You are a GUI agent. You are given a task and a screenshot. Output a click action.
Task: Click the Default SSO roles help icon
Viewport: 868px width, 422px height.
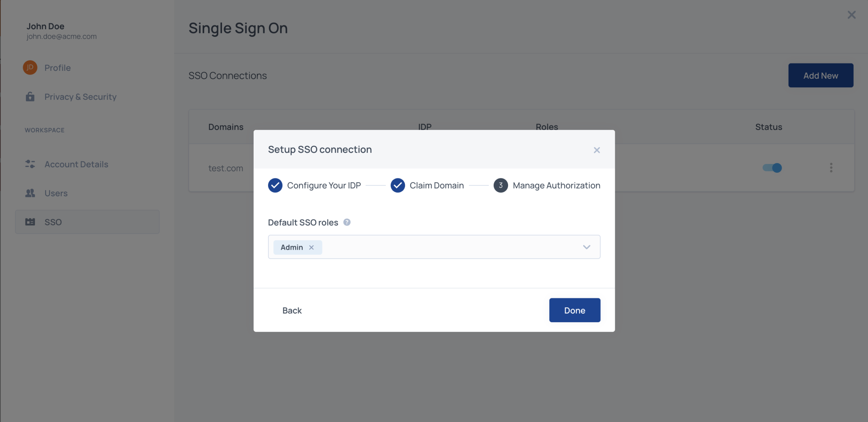click(347, 222)
